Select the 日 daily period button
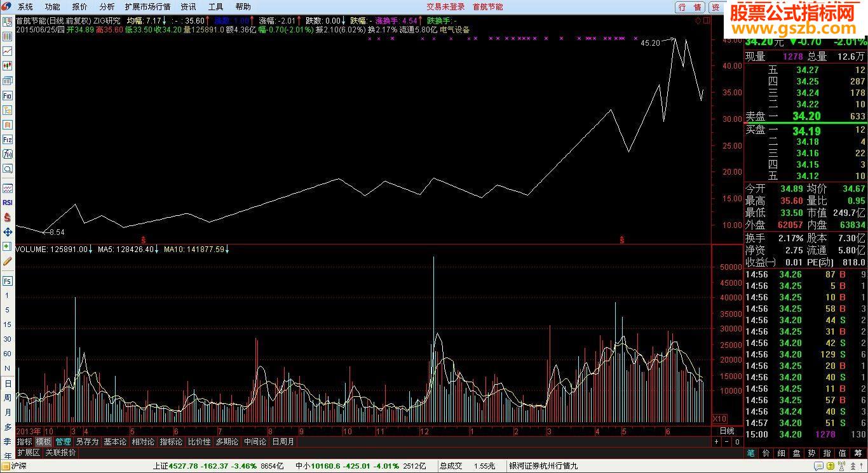Screen dimensions: 868x473 tap(8, 383)
